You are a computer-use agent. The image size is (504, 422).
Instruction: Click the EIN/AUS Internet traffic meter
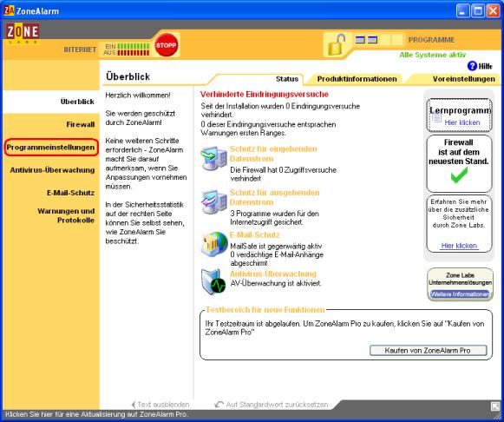click(x=127, y=49)
